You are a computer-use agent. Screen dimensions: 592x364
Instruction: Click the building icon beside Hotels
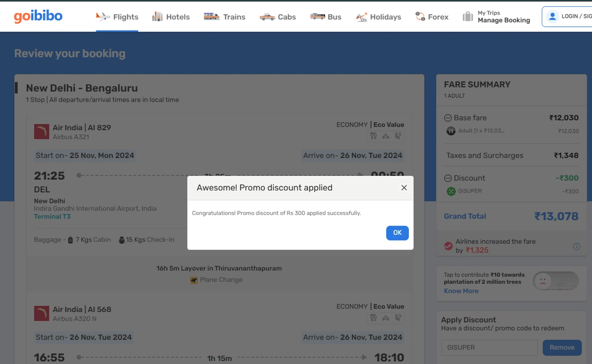(x=157, y=17)
